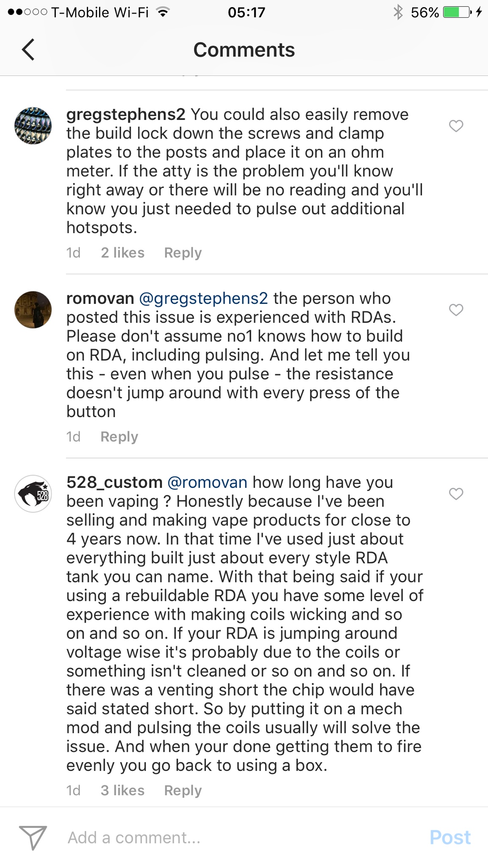Reply to gregstephens2's comment

pos(183,253)
